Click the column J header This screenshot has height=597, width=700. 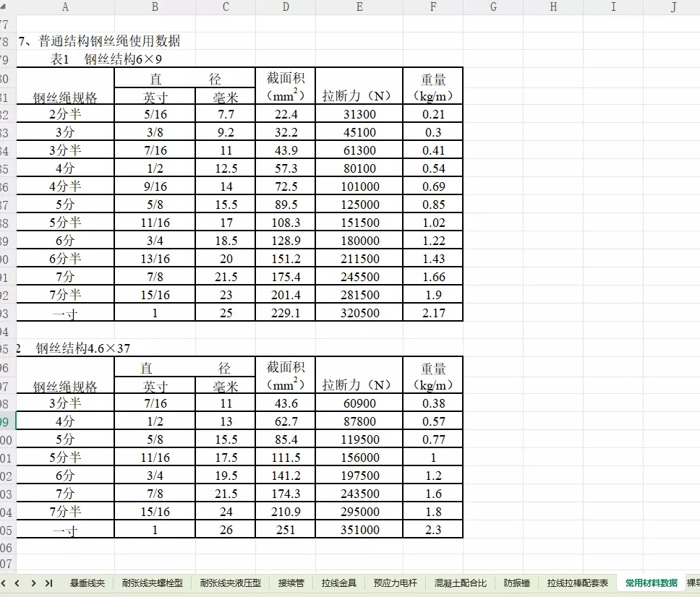click(673, 7)
